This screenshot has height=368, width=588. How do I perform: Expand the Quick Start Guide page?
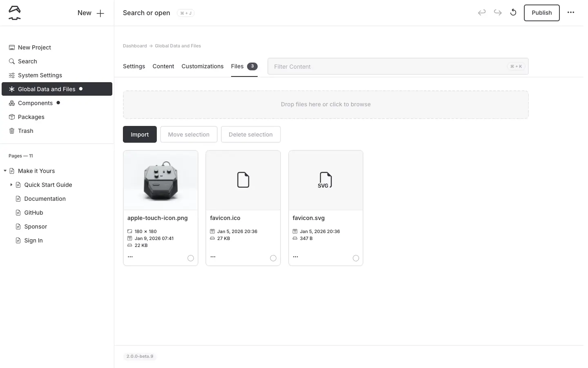point(11,185)
